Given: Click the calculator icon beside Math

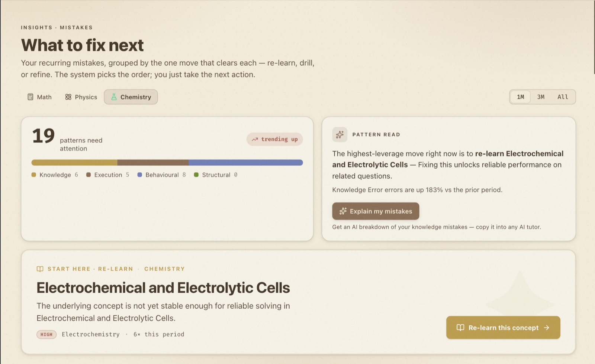Looking at the screenshot, I should click(x=30, y=97).
